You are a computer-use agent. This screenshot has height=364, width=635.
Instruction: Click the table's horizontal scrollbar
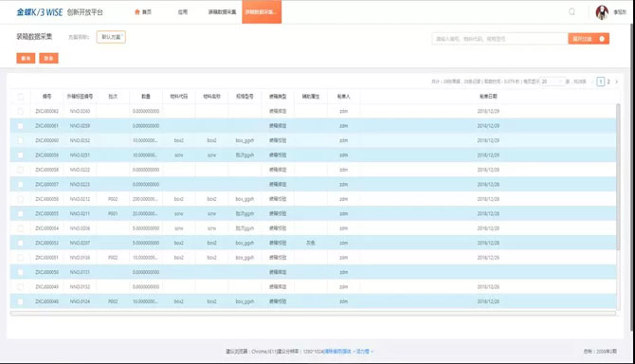pyautogui.click(x=313, y=314)
